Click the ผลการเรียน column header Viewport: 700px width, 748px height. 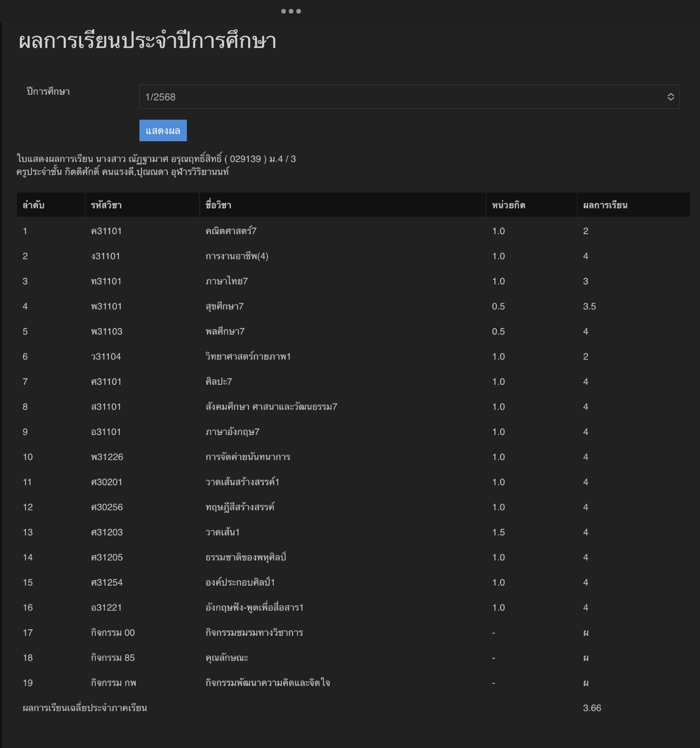pos(605,205)
